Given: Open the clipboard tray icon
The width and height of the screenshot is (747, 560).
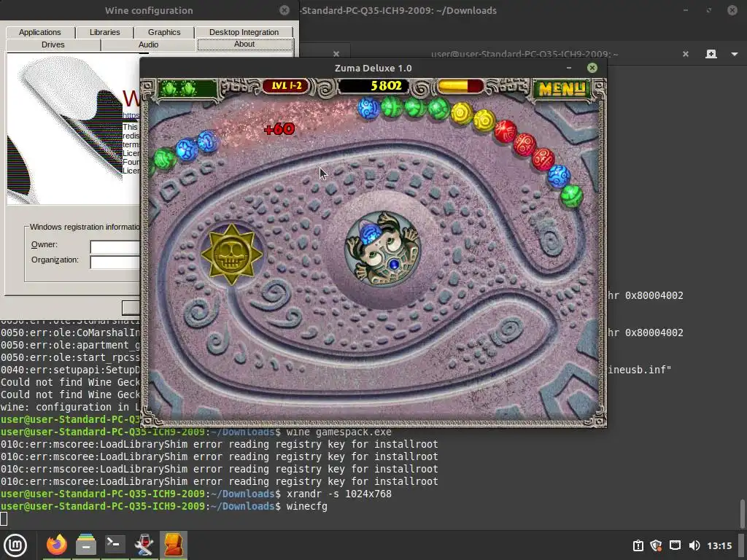Looking at the screenshot, I should click(638, 545).
